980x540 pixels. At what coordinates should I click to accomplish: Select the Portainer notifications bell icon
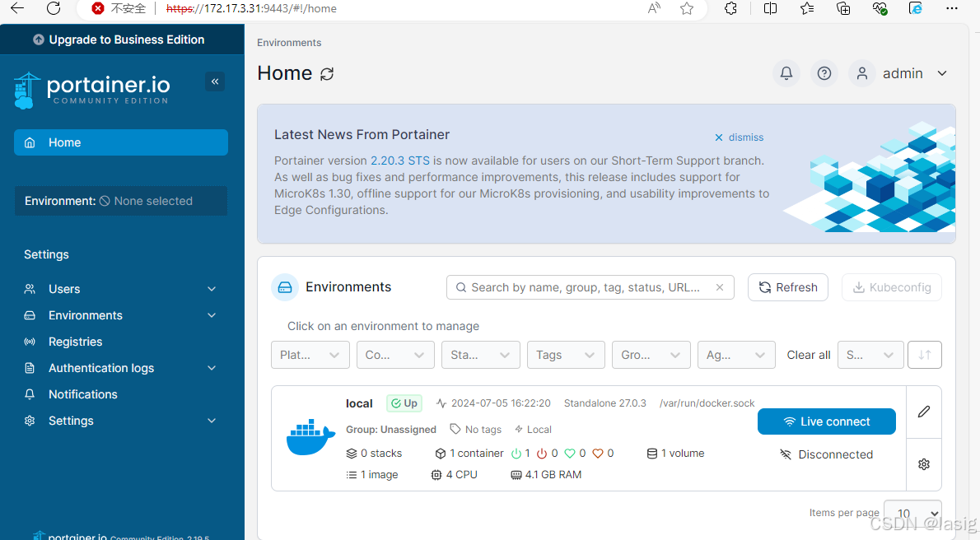(786, 73)
